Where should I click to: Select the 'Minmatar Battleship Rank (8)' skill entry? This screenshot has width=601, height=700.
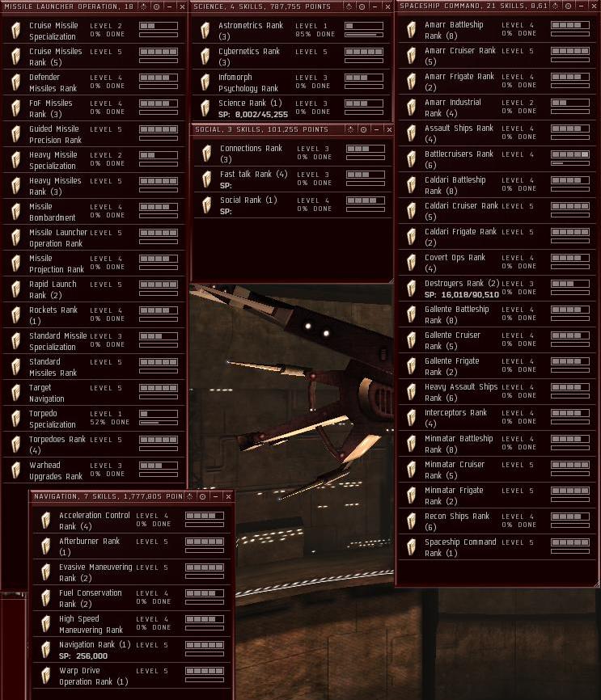(497, 444)
